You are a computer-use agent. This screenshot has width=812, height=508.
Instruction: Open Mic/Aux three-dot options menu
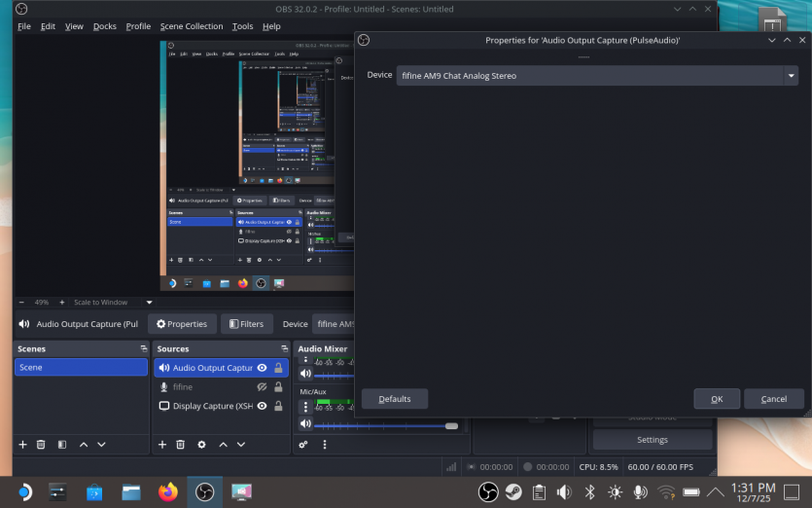pos(305,407)
